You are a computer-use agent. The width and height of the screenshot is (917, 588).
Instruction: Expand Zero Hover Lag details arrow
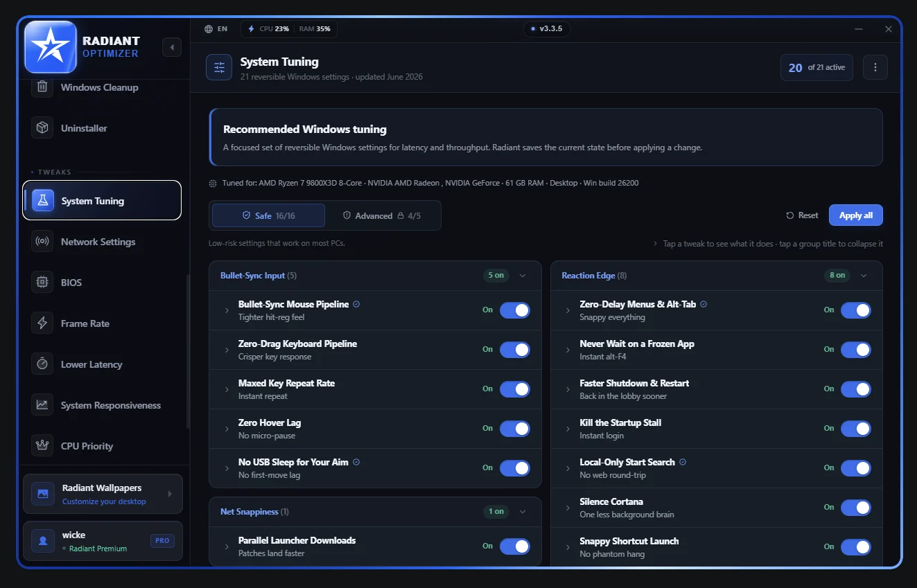227,429
